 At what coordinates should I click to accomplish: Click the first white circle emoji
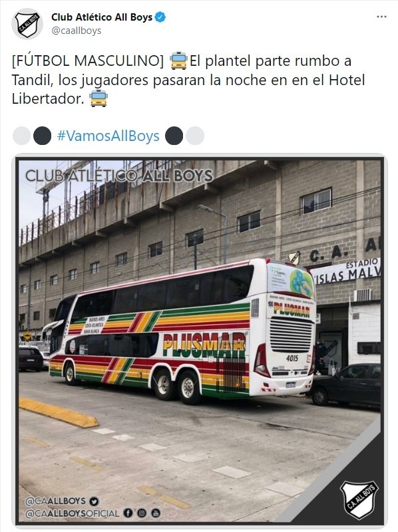[21, 136]
